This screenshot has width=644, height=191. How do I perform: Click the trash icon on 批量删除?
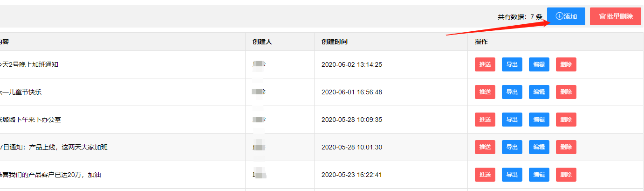(x=602, y=16)
